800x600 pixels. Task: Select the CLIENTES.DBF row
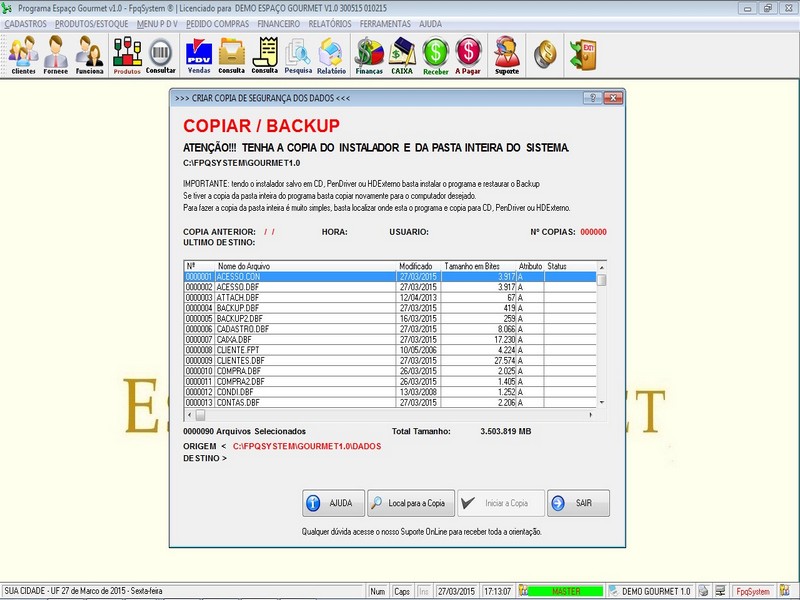click(x=390, y=360)
